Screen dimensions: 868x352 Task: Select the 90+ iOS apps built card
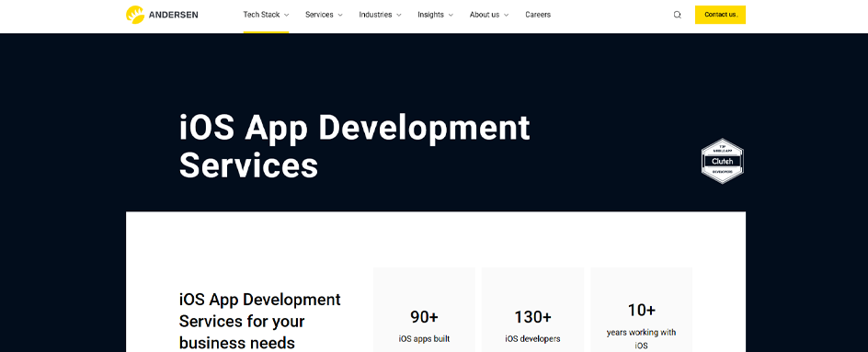(425, 310)
